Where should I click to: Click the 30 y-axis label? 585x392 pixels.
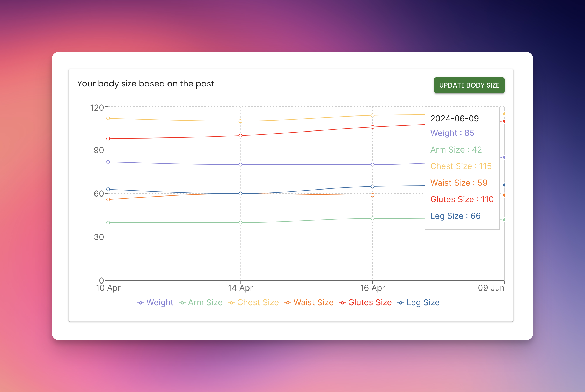tap(99, 237)
